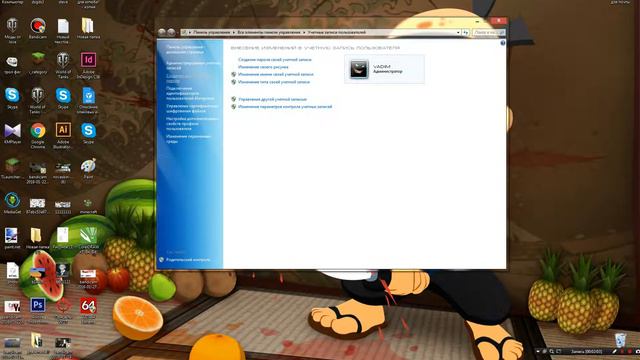The image size is (640, 360).
Task: Click Control Panel search field
Action: coord(488,32)
